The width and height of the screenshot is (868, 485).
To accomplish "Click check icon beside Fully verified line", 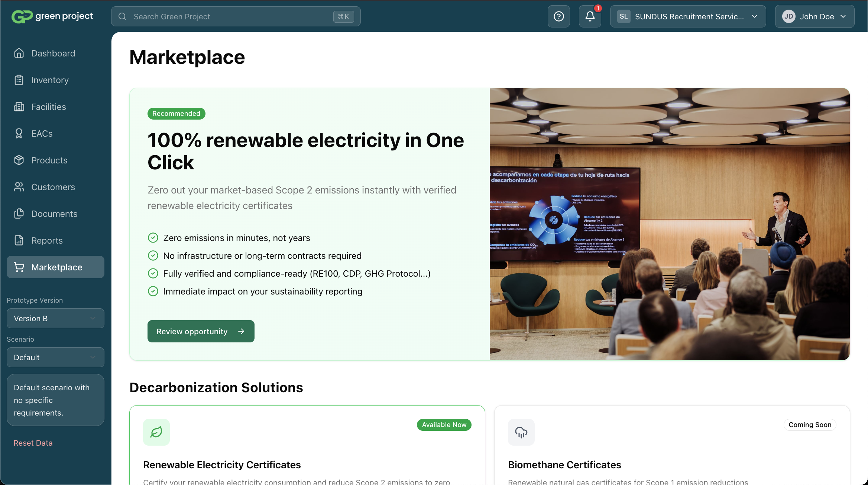I will tap(153, 273).
